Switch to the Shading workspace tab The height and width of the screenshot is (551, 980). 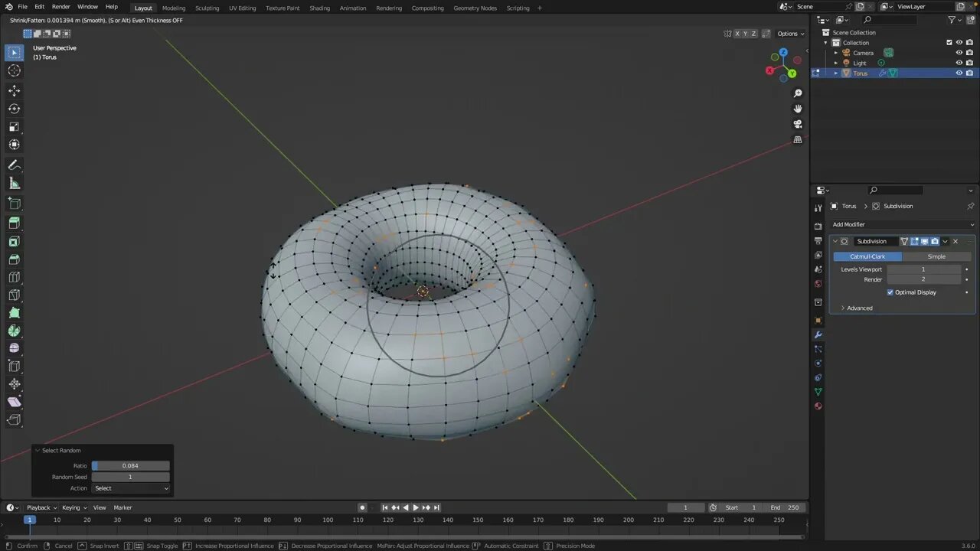pos(319,8)
